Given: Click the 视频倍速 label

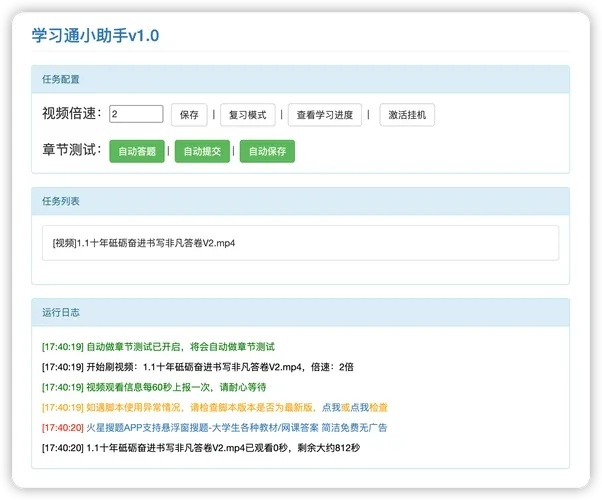Looking at the screenshot, I should (72, 113).
